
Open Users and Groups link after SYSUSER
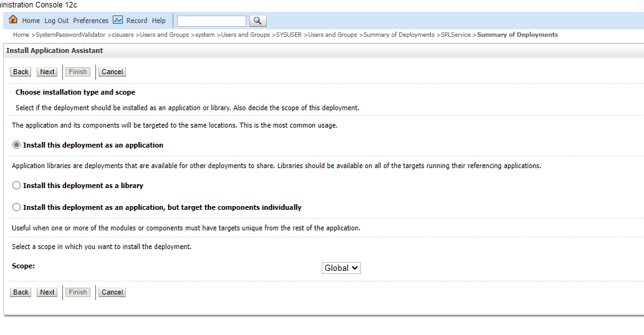click(333, 35)
